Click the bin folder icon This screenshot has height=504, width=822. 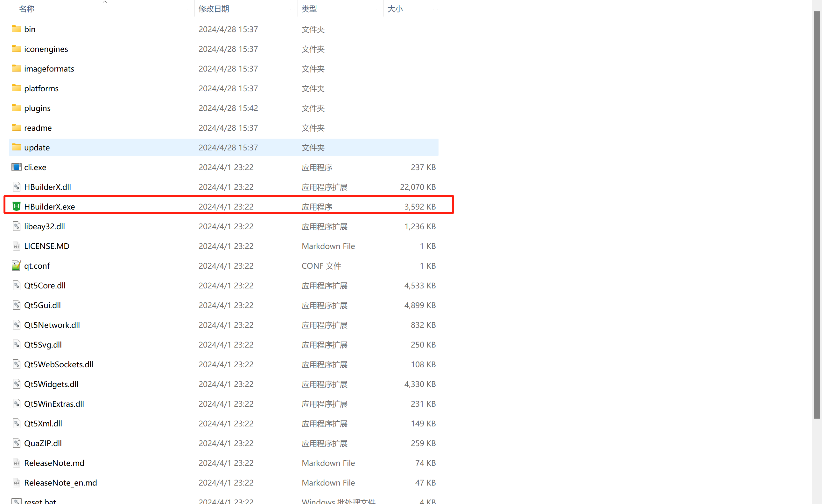pos(16,29)
